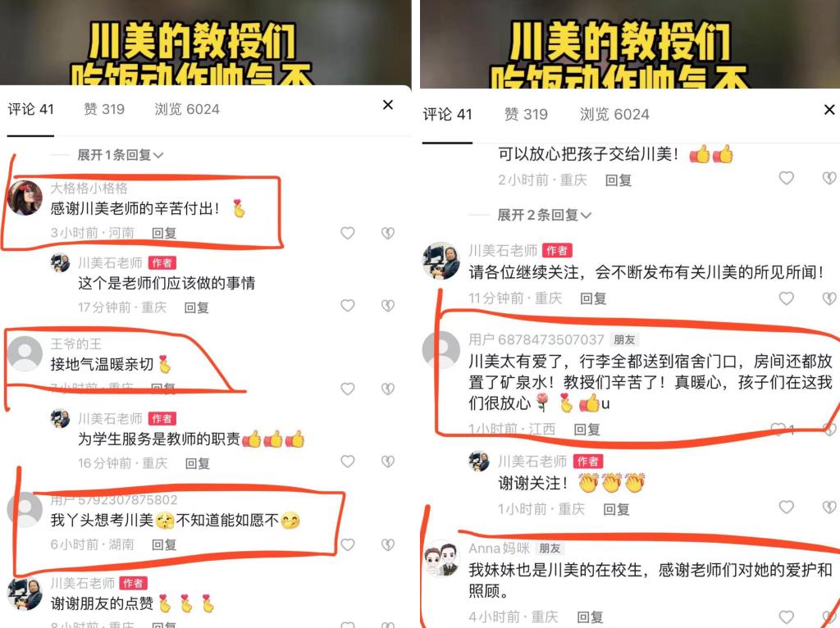Like the 大格格小格格 comment with heart icon

(x=348, y=233)
